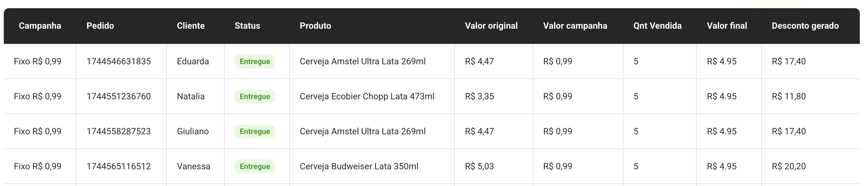Open order number 1744546631835
Viewport: 868px width, 186px height.
[x=119, y=61]
